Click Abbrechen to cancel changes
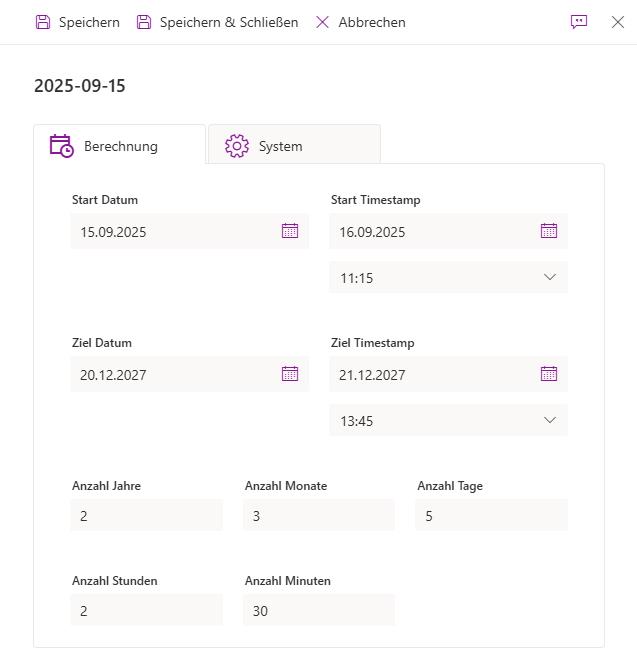637x669 pixels. 360,22
